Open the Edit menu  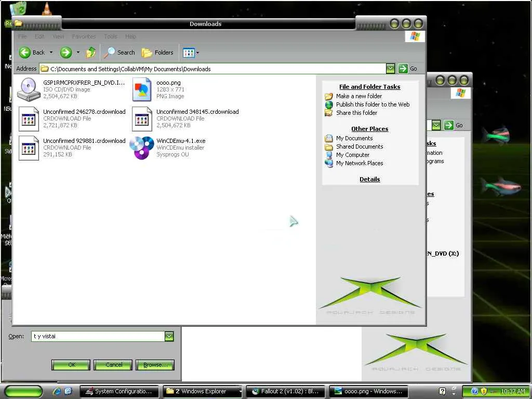point(39,36)
